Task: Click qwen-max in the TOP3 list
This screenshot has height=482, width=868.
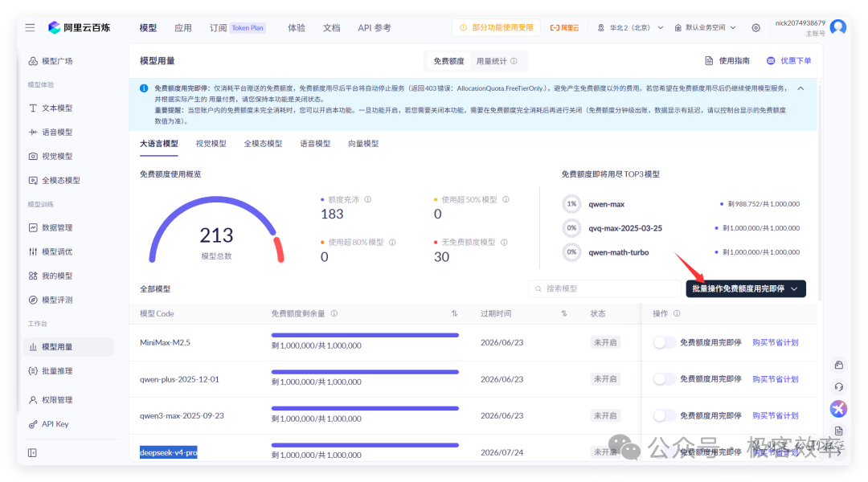Action: [x=606, y=204]
